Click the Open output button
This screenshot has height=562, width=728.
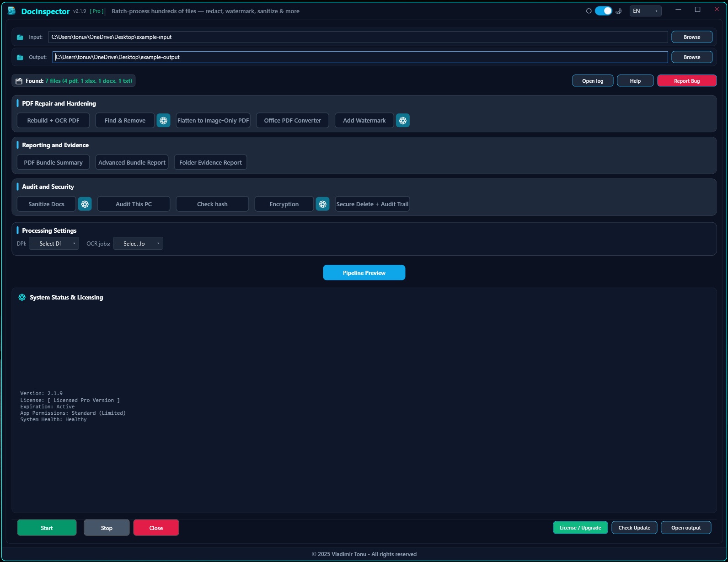(686, 528)
